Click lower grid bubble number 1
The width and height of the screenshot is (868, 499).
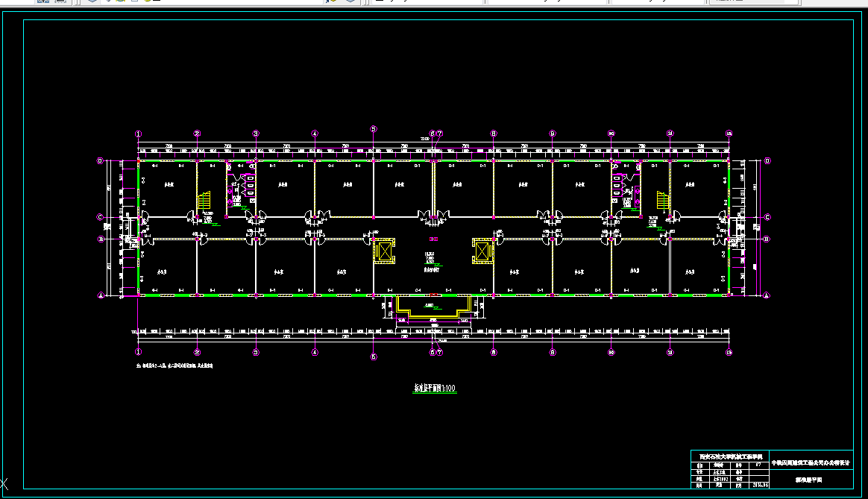coord(139,351)
